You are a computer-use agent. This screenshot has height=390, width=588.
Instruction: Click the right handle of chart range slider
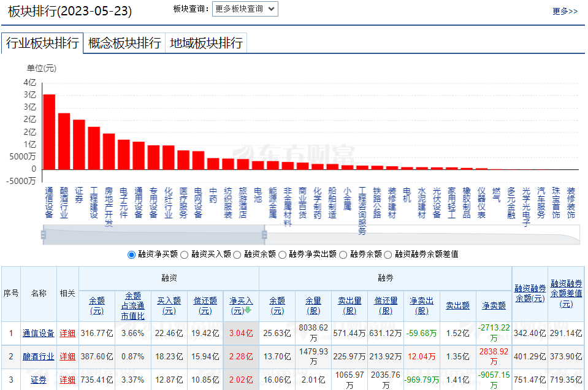coord(265,234)
